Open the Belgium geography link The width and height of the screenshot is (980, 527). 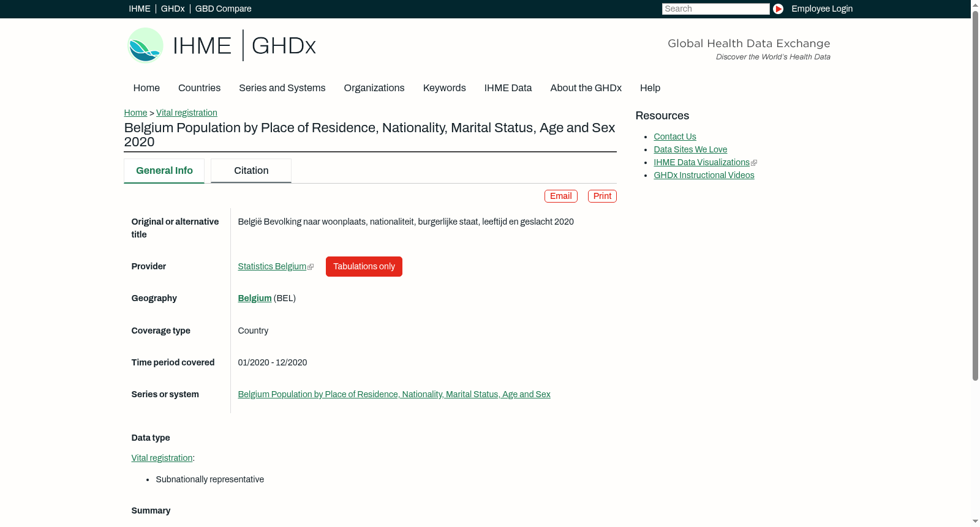pyautogui.click(x=255, y=298)
